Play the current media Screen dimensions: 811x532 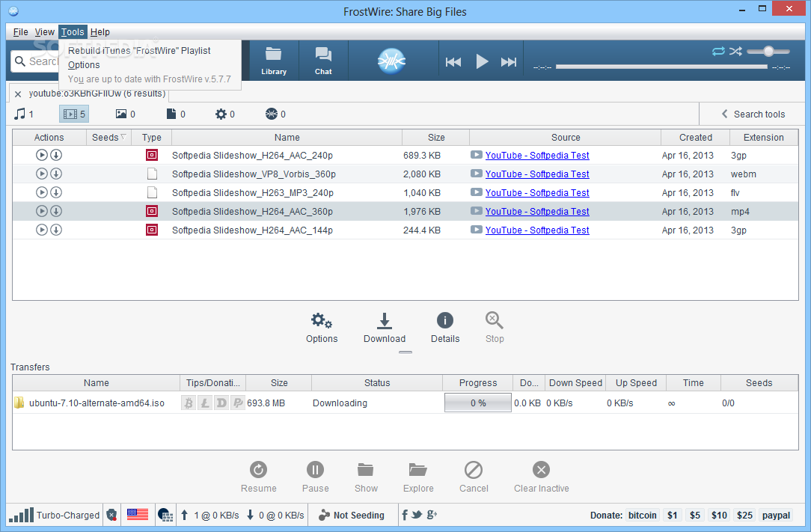482,61
